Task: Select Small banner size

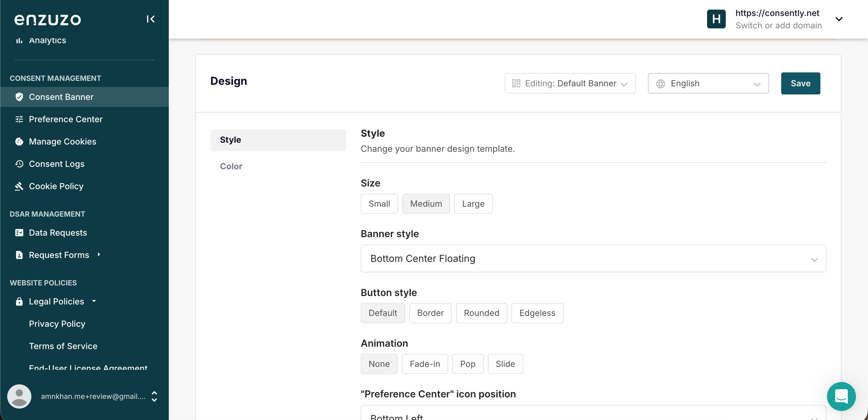Action: click(x=379, y=204)
